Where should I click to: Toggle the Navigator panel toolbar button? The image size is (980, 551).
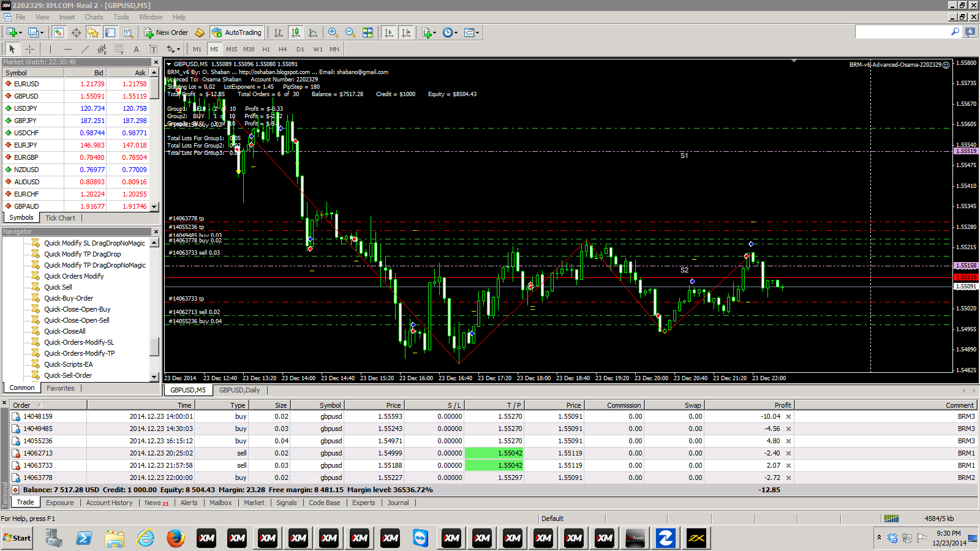click(x=93, y=32)
